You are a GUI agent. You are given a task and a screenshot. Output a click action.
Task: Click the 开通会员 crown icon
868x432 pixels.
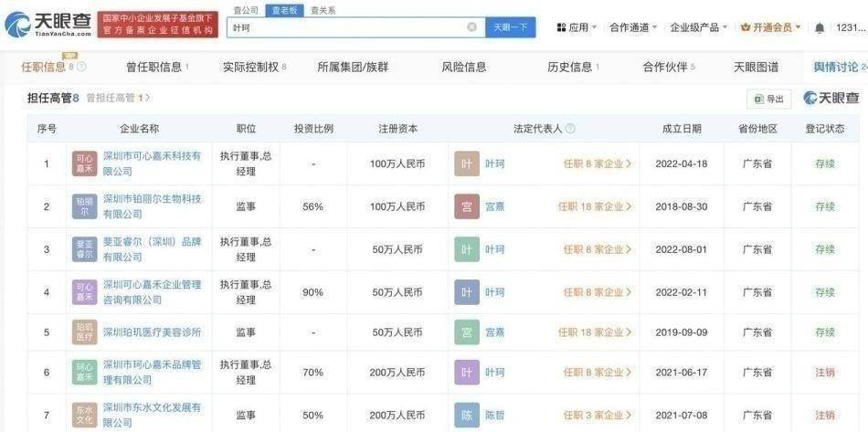(x=745, y=27)
